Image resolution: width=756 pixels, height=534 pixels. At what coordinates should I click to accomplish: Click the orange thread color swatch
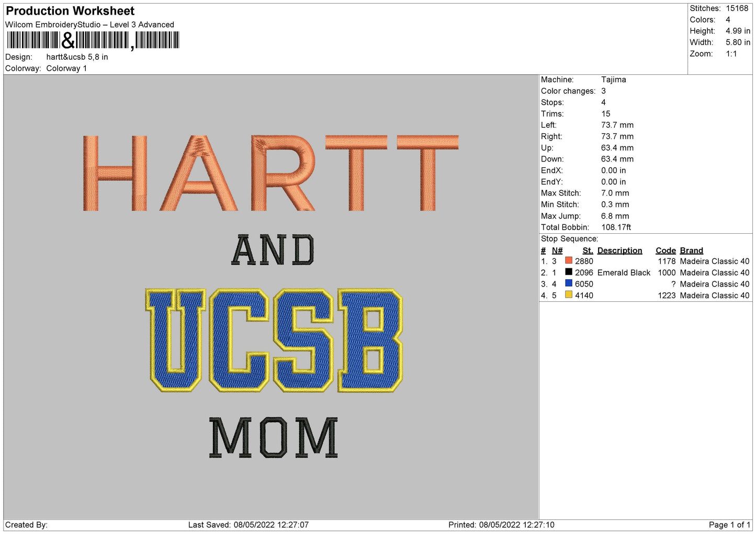[569, 260]
